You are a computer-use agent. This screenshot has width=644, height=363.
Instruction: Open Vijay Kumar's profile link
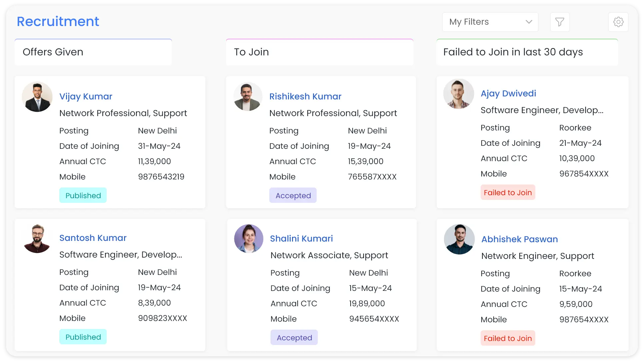click(x=86, y=96)
